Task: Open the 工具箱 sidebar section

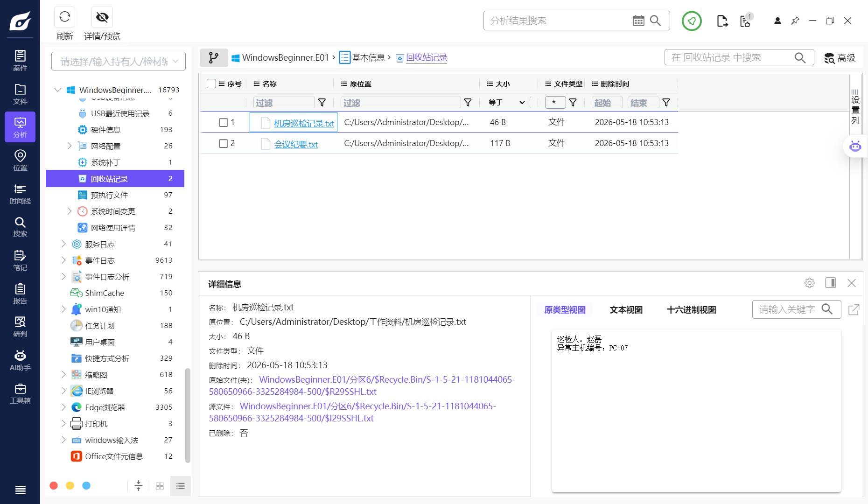Action: [20, 393]
